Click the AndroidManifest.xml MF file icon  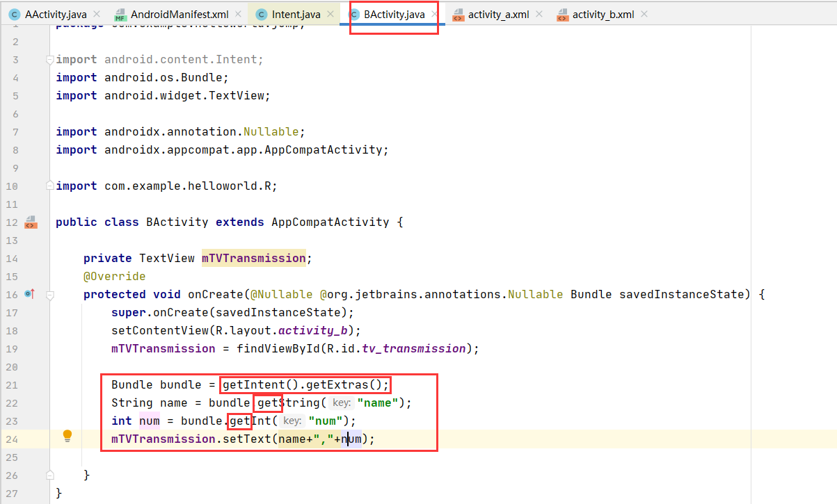click(x=120, y=15)
